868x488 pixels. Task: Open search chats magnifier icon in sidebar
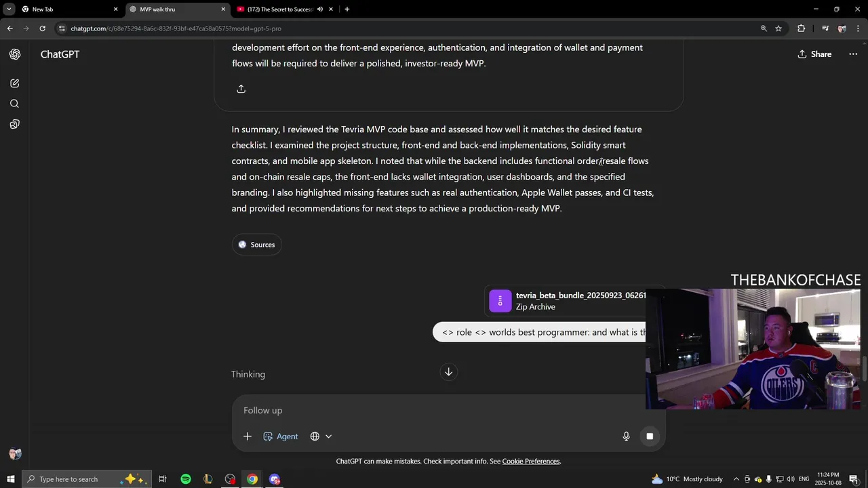coord(15,104)
